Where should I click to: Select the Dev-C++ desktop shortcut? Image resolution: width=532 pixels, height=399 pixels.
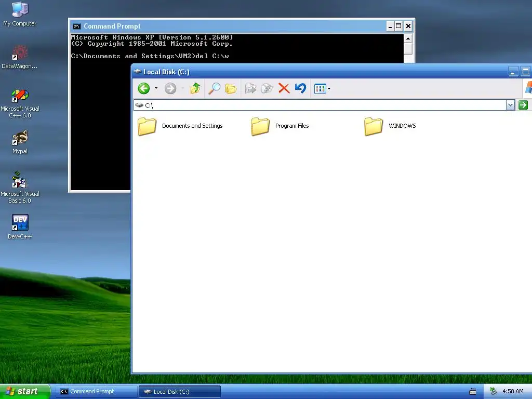tap(20, 227)
